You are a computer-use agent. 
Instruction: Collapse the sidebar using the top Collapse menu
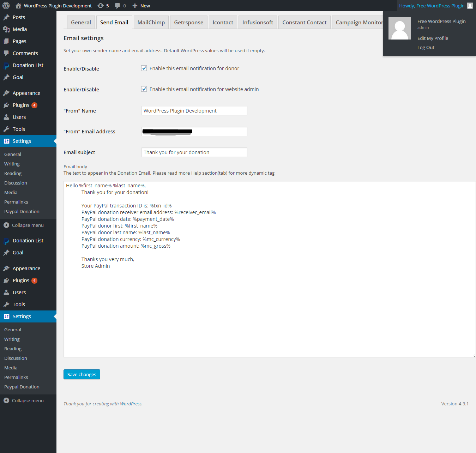(24, 225)
